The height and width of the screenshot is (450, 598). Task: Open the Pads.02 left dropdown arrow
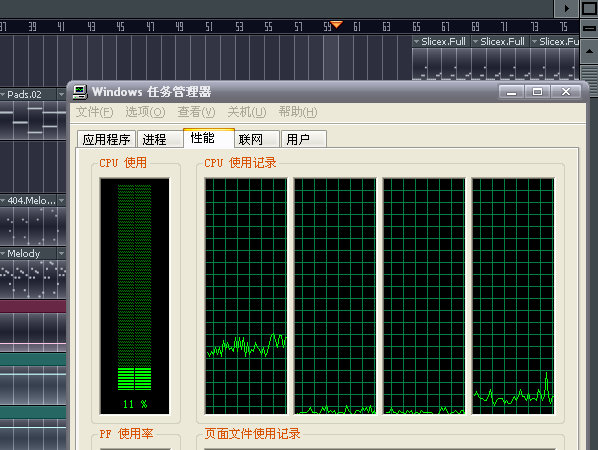point(2,94)
